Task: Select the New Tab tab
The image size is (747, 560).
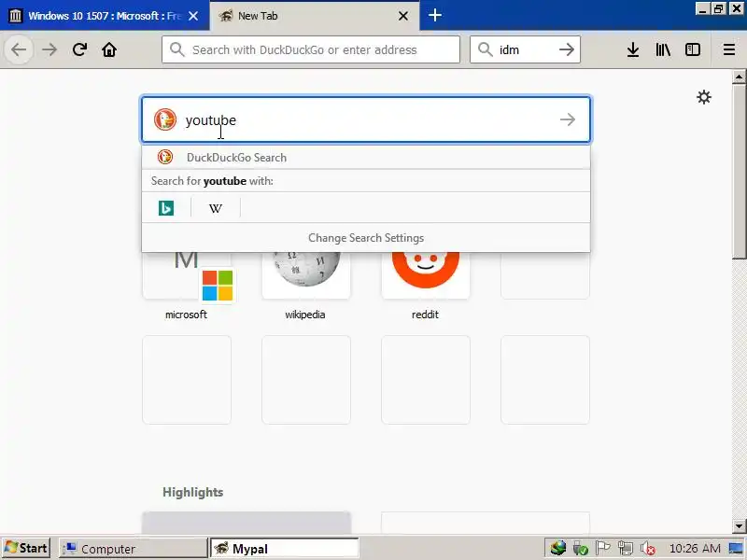Action: [315, 16]
